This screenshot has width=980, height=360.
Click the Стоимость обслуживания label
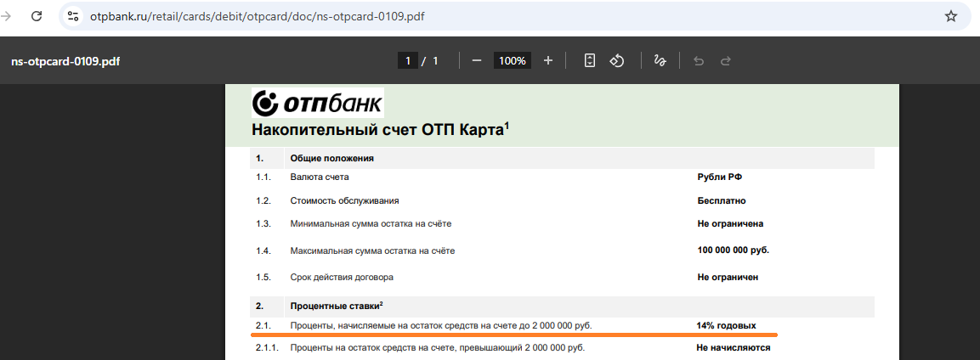[x=344, y=201]
